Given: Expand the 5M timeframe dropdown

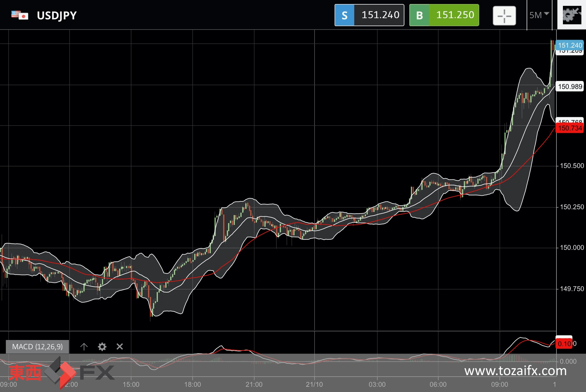Looking at the screenshot, I should coord(539,15).
